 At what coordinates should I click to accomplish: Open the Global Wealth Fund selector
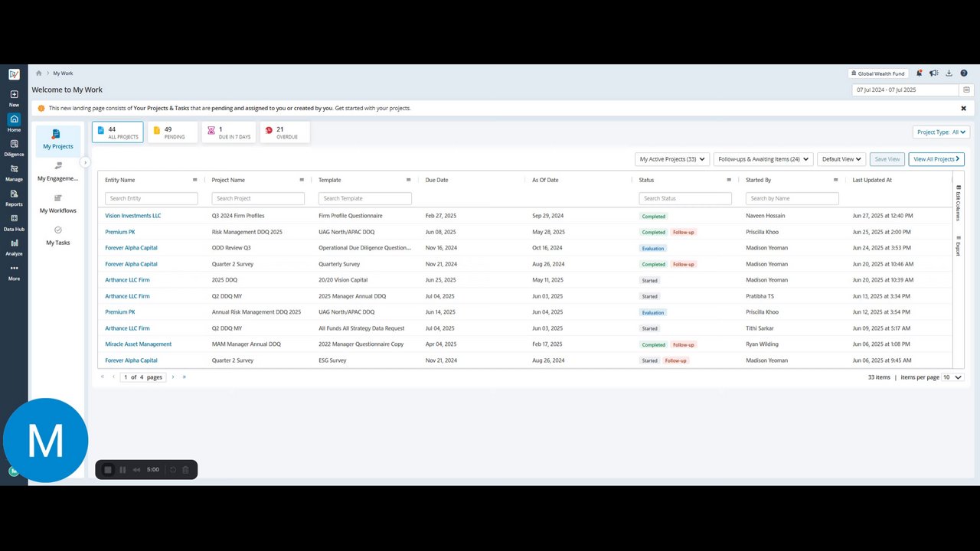coord(877,73)
